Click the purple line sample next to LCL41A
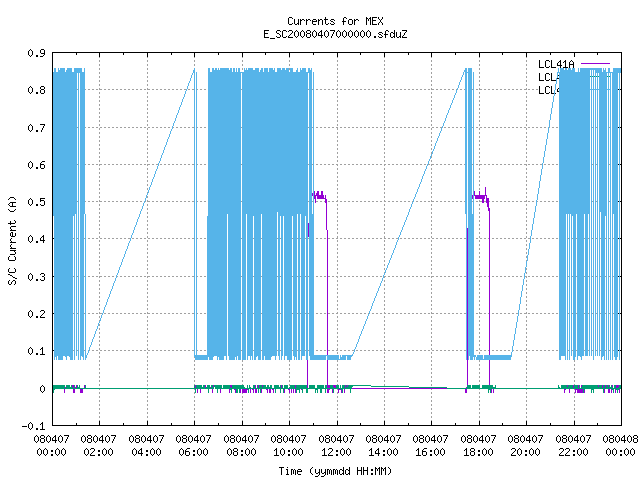Viewport: 640px width, 480px height. (595, 64)
